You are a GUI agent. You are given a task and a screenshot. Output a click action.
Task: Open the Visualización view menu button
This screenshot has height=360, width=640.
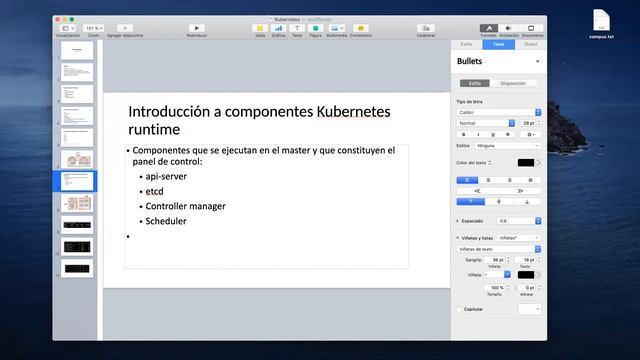point(68,28)
